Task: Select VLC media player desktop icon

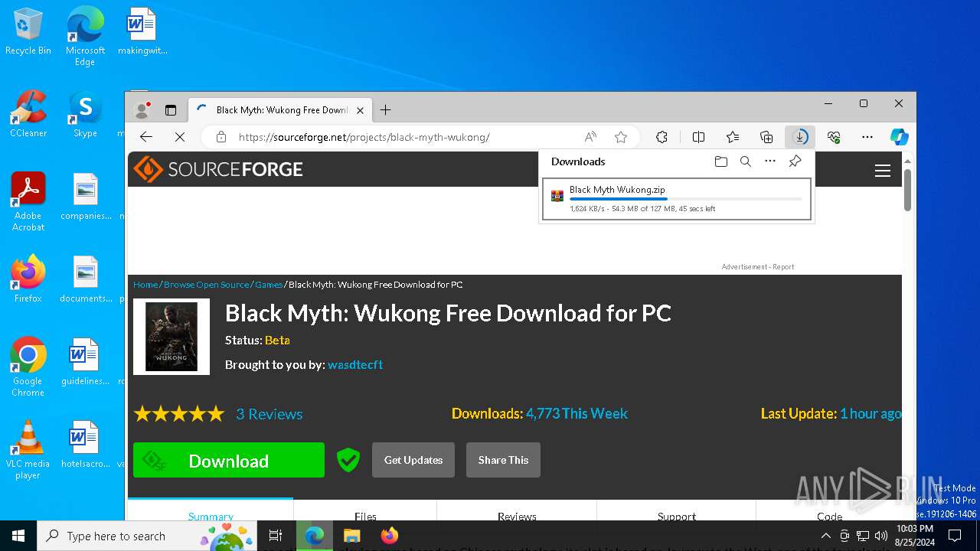Action: coord(28,450)
